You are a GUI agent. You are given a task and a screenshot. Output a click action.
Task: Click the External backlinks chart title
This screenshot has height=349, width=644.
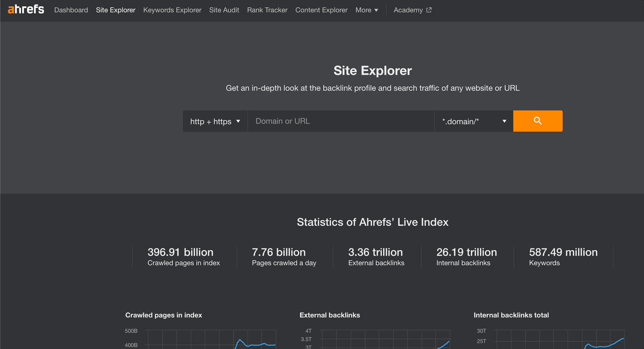coord(330,315)
